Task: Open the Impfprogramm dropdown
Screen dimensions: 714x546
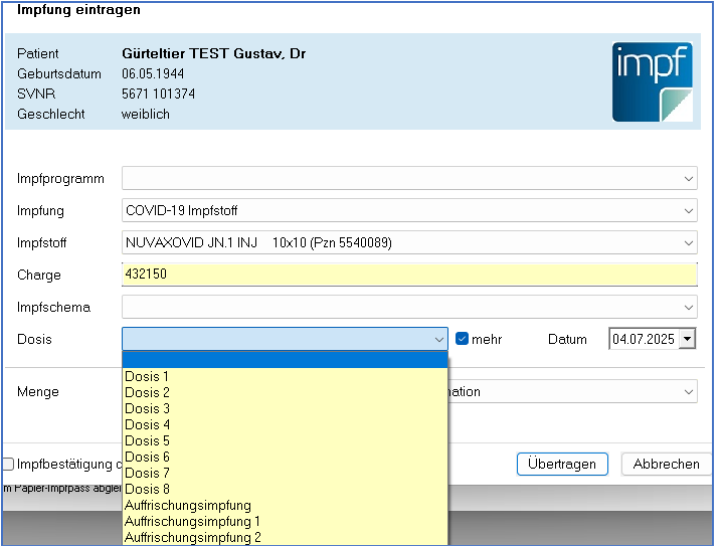Action: click(689, 179)
